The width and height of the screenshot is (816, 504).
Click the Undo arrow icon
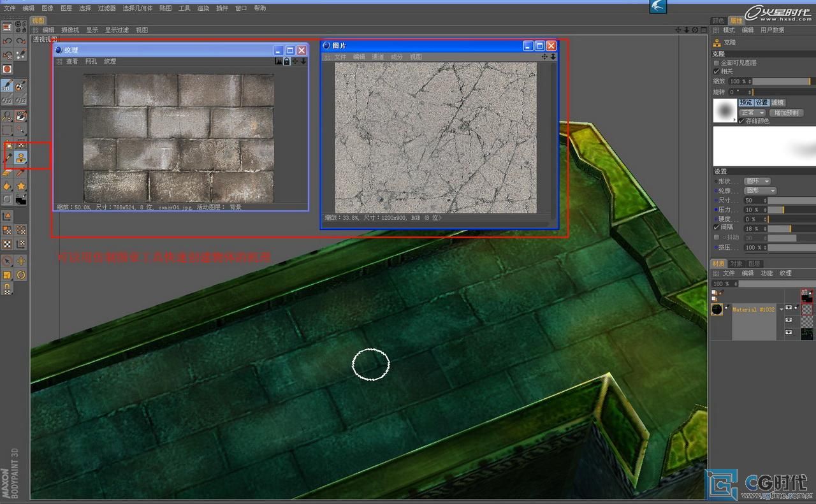click(x=7, y=41)
